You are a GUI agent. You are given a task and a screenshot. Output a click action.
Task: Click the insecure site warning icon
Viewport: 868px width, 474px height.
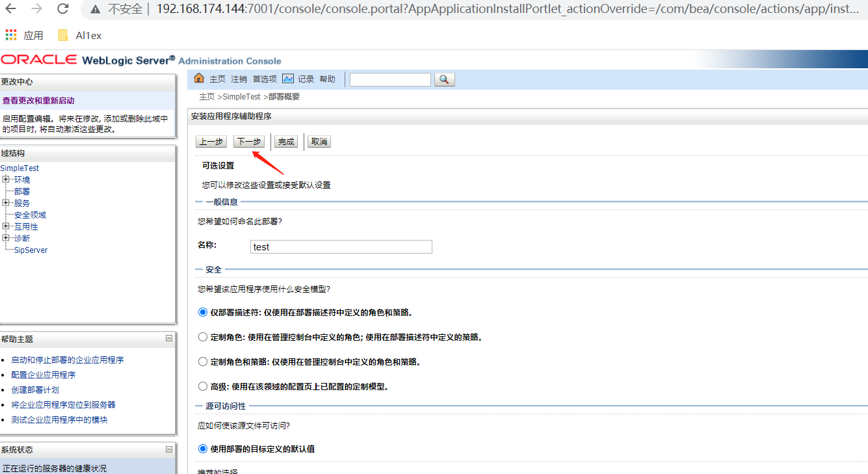tap(96, 9)
